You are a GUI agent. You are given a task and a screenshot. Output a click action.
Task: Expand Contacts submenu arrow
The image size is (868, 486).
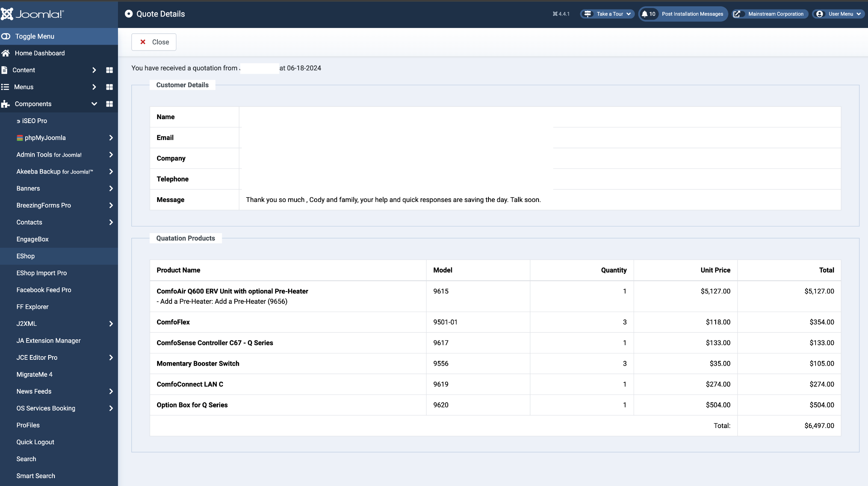pos(111,222)
